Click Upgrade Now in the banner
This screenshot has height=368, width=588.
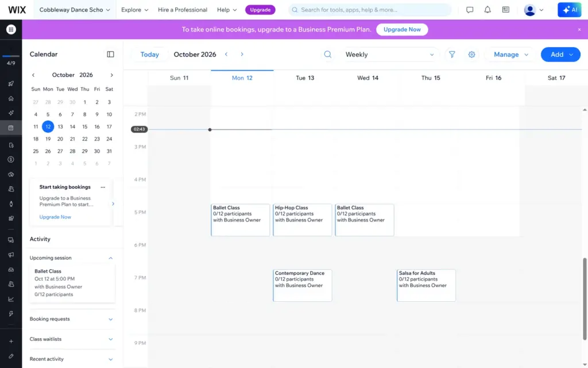pyautogui.click(x=402, y=29)
